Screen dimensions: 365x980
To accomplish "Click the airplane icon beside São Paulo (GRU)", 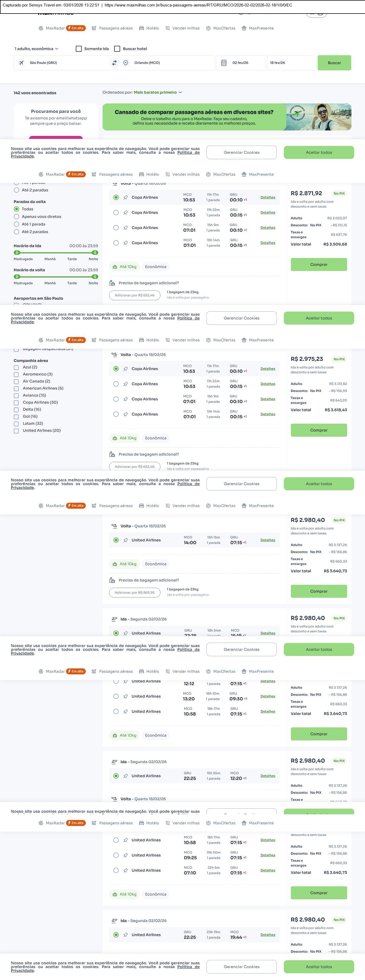I will (21, 63).
